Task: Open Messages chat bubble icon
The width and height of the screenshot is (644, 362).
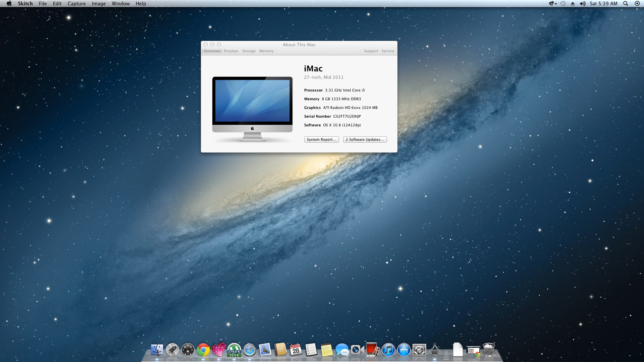Action: pos(342,350)
